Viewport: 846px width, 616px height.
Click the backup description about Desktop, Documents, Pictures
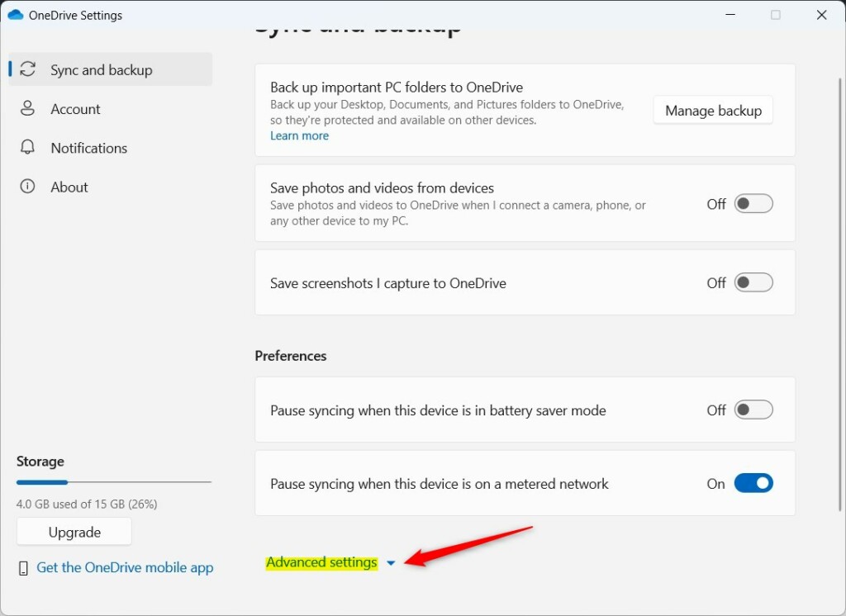(x=447, y=112)
